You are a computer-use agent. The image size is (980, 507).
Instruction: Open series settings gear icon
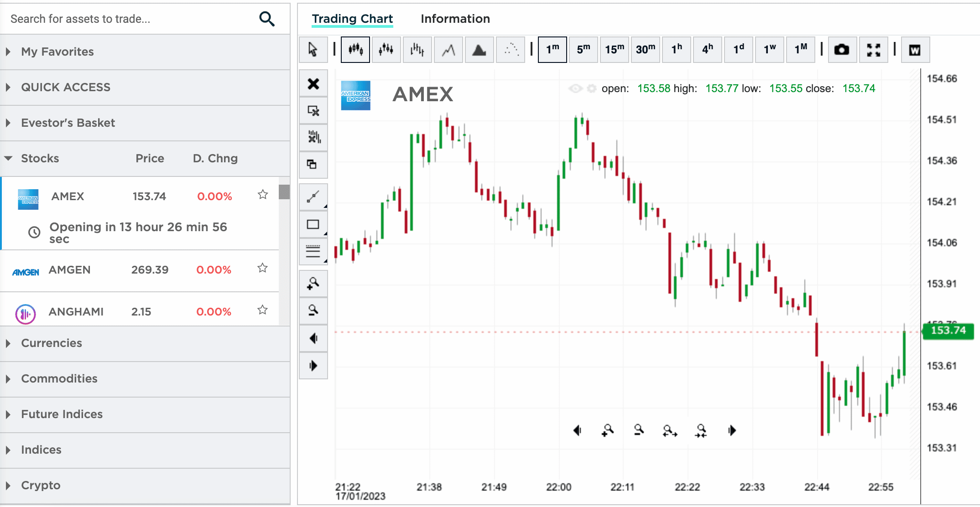pyautogui.click(x=591, y=88)
